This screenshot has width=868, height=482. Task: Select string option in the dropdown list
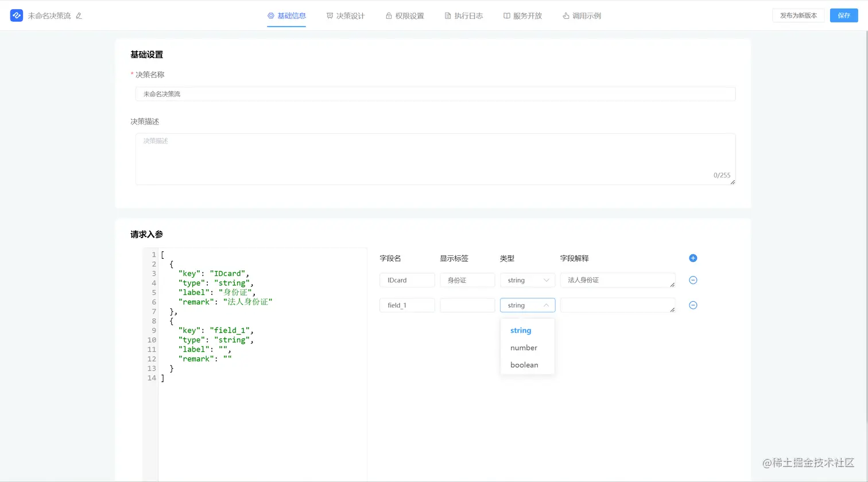click(x=528, y=331)
